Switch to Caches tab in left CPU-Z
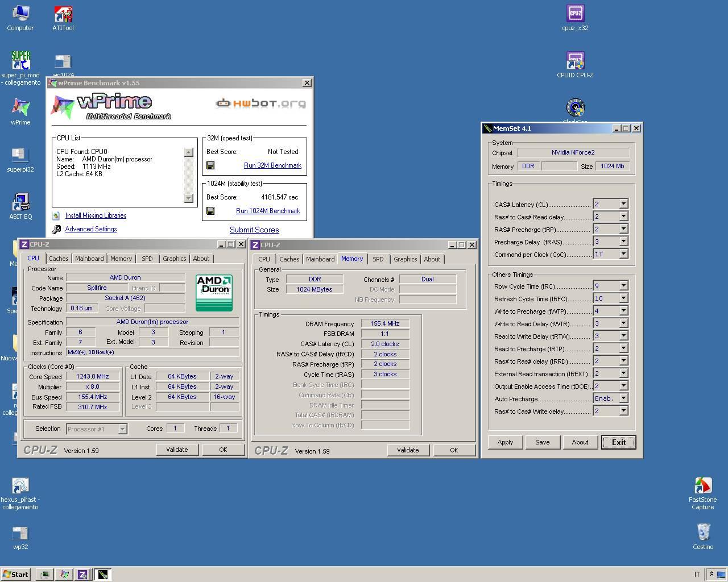This screenshot has height=582, width=728. tap(58, 259)
